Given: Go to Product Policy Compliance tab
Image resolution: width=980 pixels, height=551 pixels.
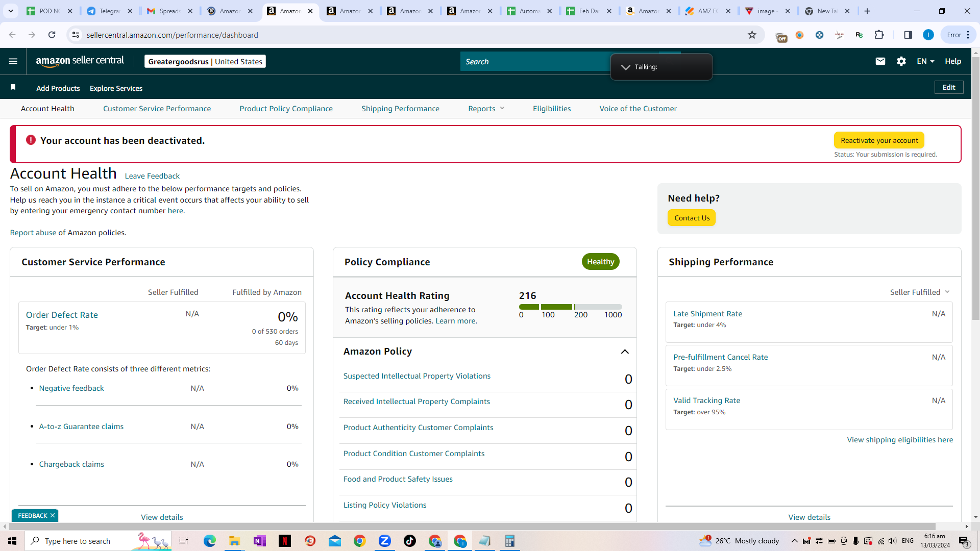Looking at the screenshot, I should click(x=286, y=109).
